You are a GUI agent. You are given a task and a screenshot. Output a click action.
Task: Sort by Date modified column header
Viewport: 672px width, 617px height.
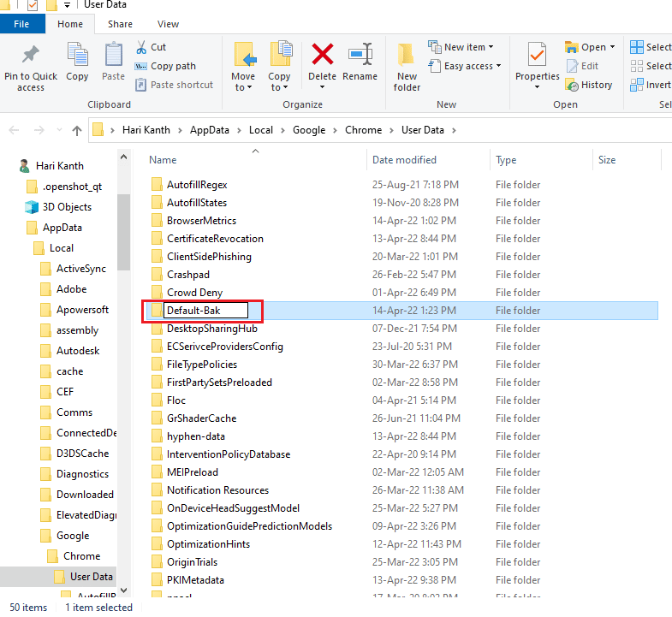404,160
